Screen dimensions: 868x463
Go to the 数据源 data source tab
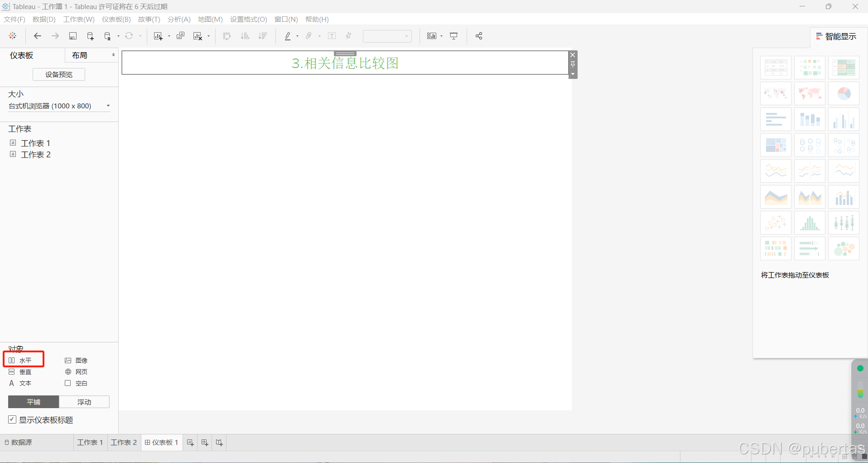pos(18,443)
